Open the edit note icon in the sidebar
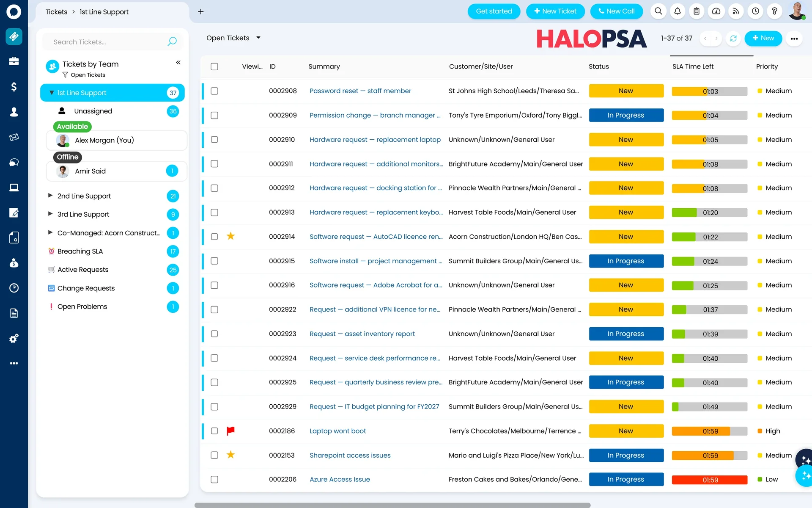The width and height of the screenshot is (812, 508). click(14, 213)
